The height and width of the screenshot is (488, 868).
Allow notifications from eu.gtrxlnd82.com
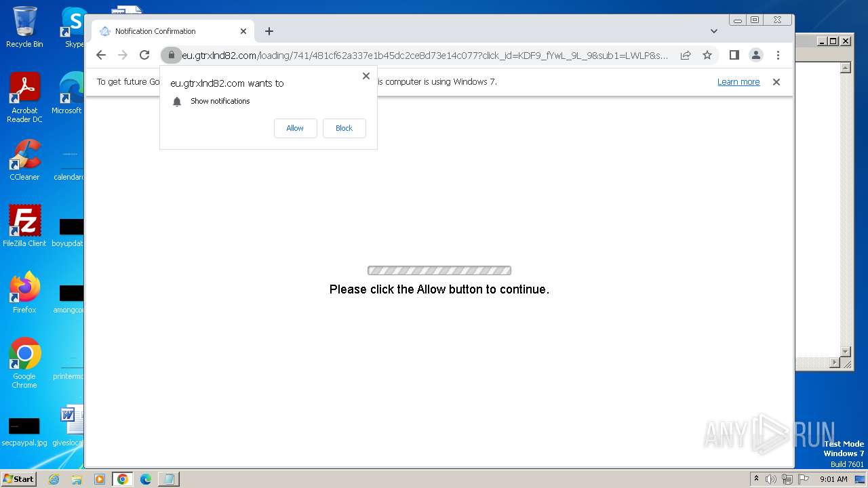click(295, 128)
